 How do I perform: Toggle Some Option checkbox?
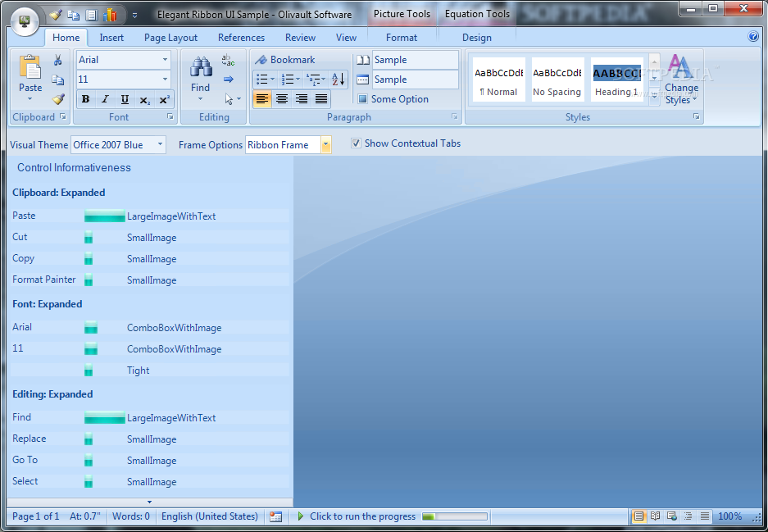tap(362, 99)
